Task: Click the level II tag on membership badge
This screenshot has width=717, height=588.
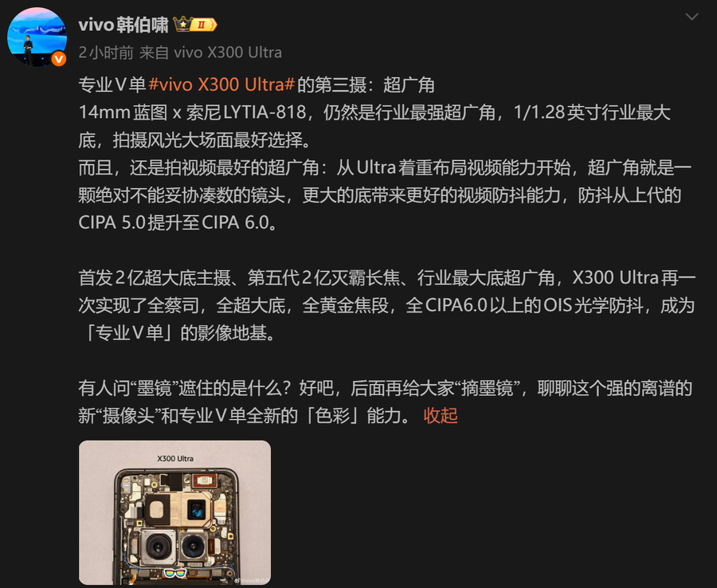Action: (202, 25)
